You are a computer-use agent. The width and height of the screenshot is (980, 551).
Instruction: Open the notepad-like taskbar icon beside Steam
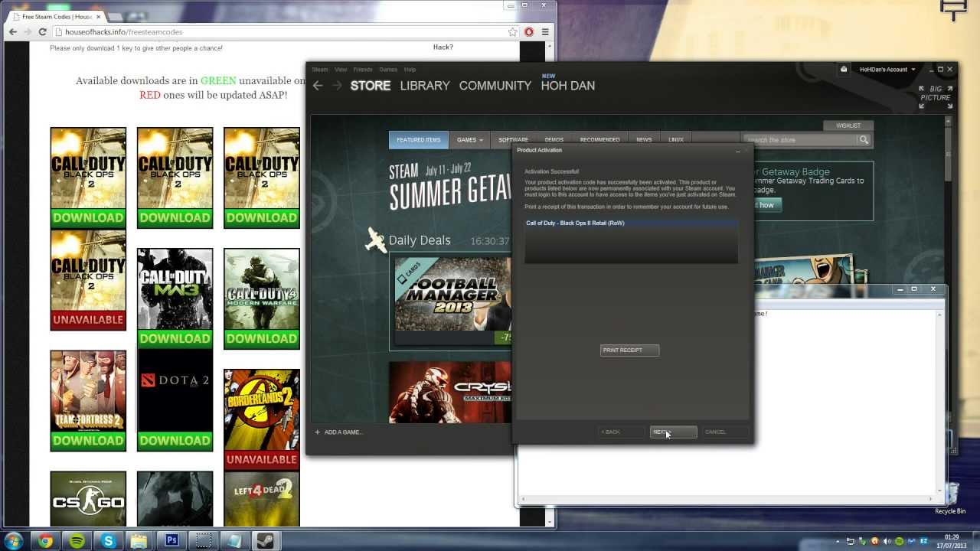click(234, 541)
